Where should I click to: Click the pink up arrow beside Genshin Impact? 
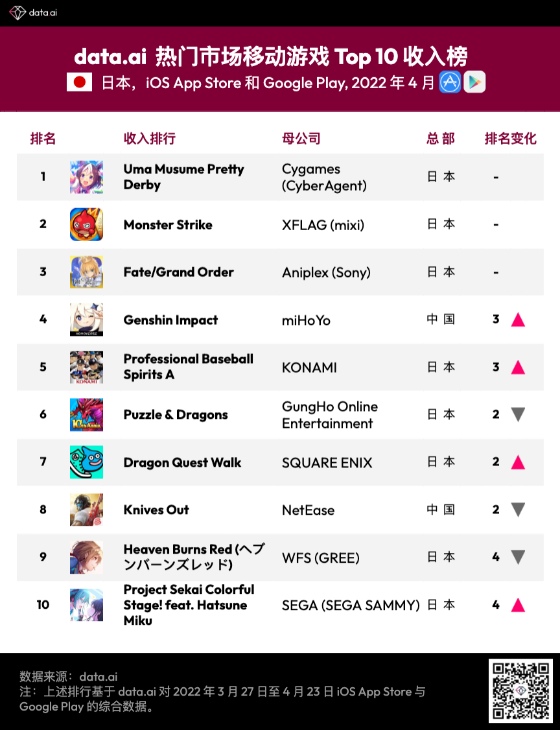(x=518, y=320)
